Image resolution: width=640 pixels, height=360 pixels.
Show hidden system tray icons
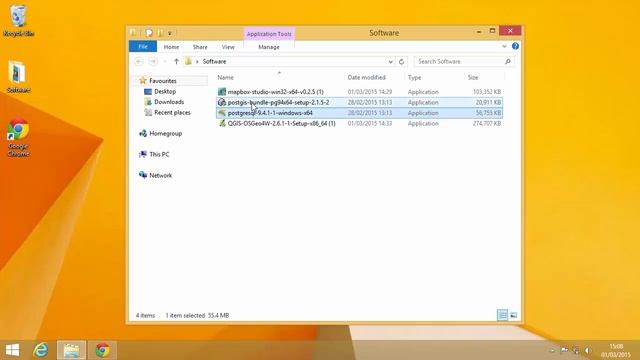tap(552, 350)
